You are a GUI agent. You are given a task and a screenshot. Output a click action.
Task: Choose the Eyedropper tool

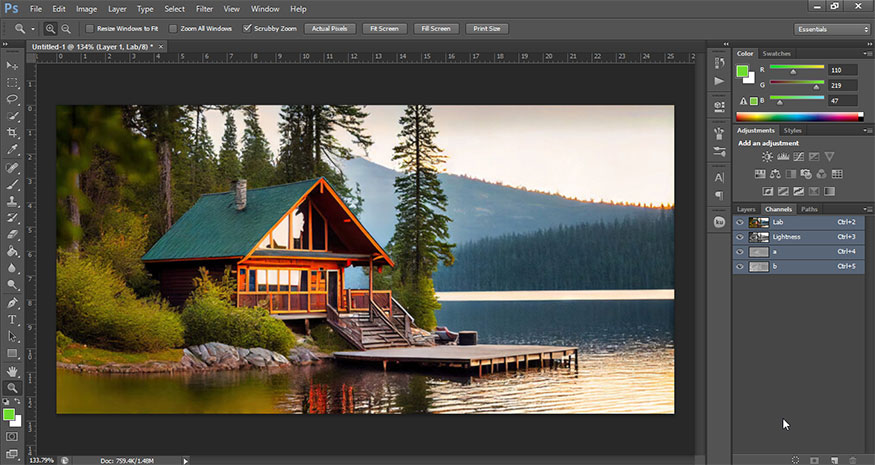pyautogui.click(x=13, y=150)
